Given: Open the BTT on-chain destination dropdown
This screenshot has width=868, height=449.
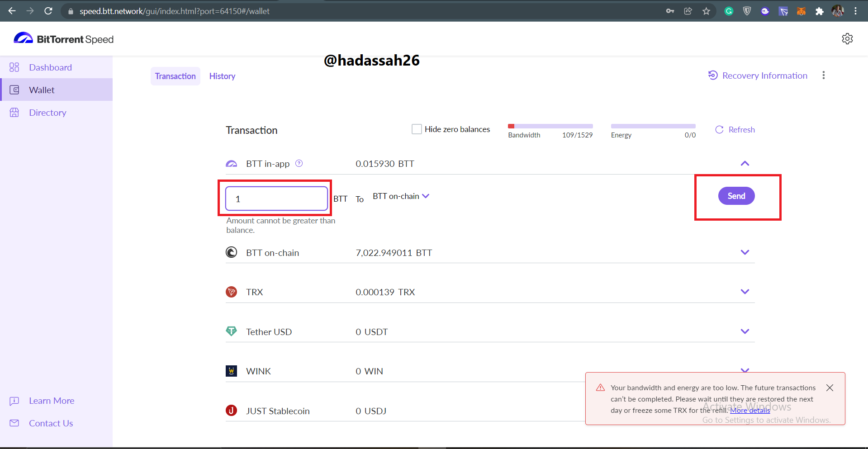Looking at the screenshot, I should (x=401, y=196).
